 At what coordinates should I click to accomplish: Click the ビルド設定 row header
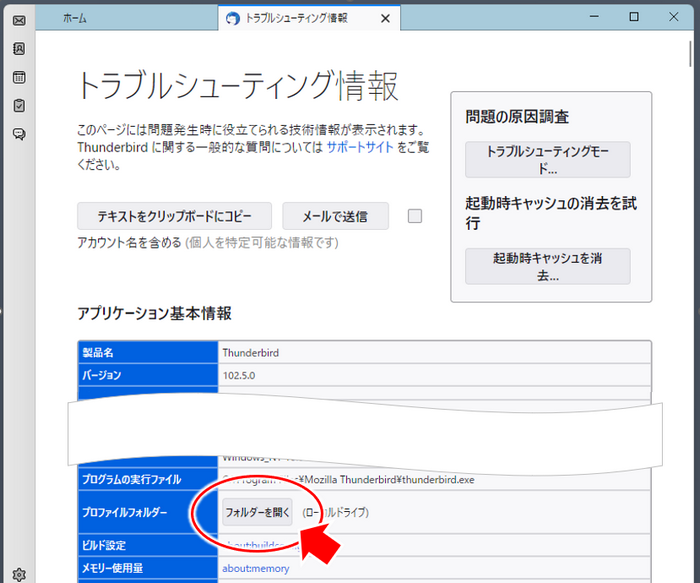click(148, 545)
